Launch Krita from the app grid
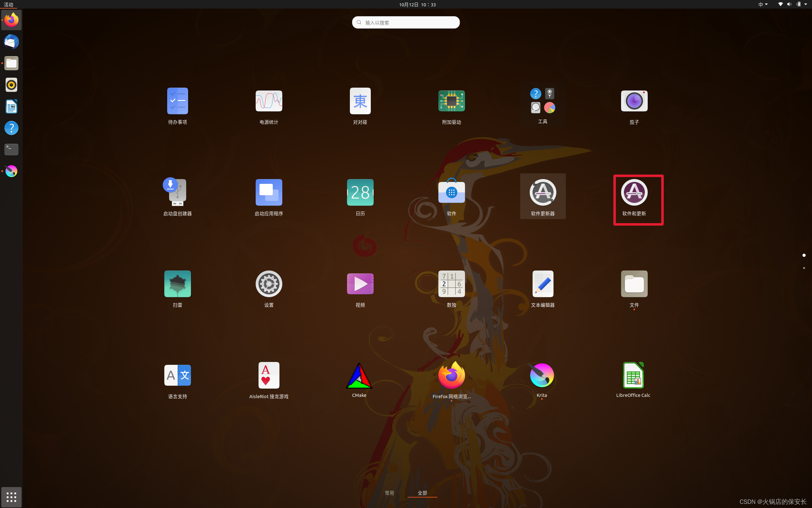The width and height of the screenshot is (812, 508). [542, 380]
